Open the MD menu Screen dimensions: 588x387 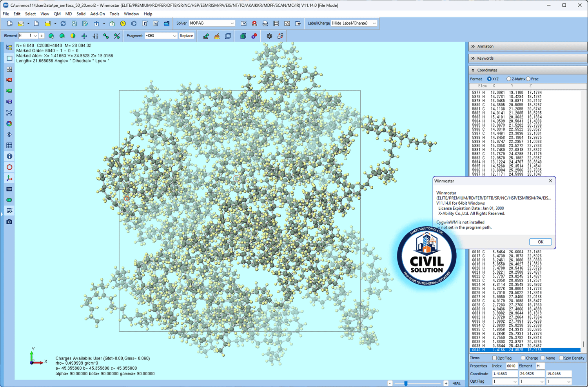pyautogui.click(x=69, y=14)
